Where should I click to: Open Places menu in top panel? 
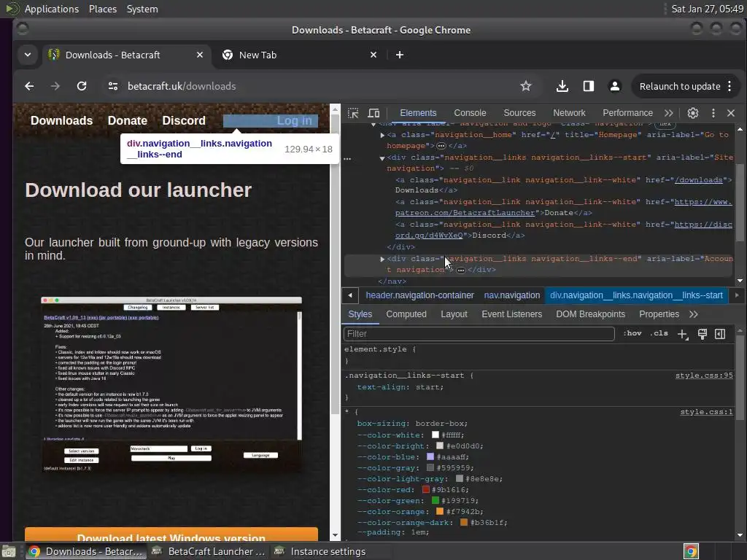(102, 9)
